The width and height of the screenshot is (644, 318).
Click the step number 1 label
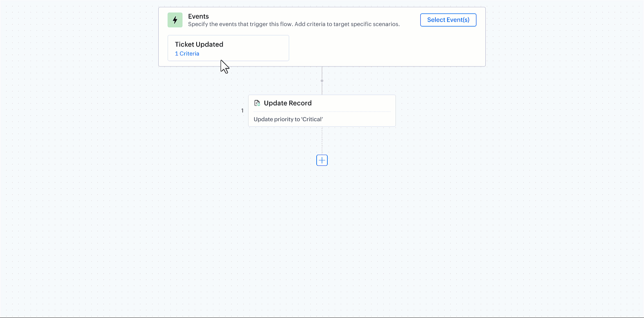tap(242, 111)
